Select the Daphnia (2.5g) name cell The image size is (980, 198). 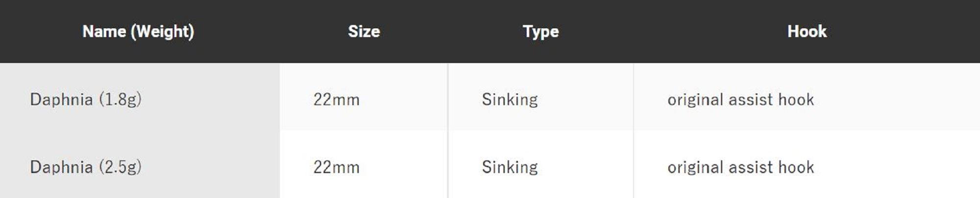[86, 167]
